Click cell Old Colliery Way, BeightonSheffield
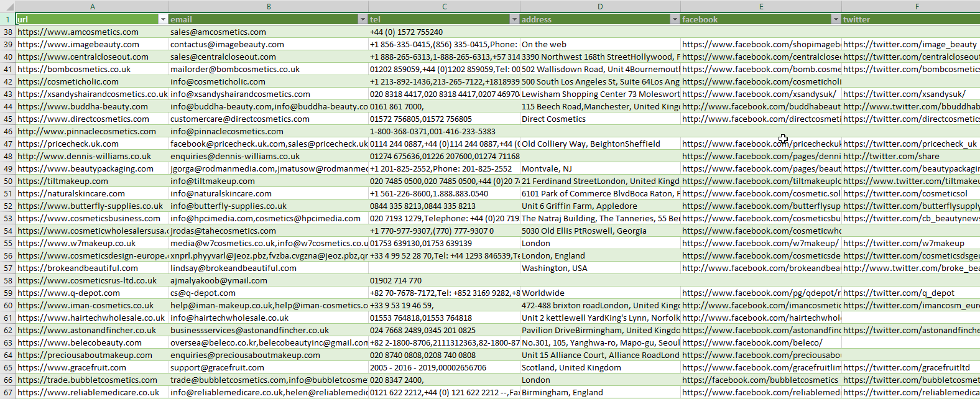Viewport: 980px width, 399px height. [600, 144]
